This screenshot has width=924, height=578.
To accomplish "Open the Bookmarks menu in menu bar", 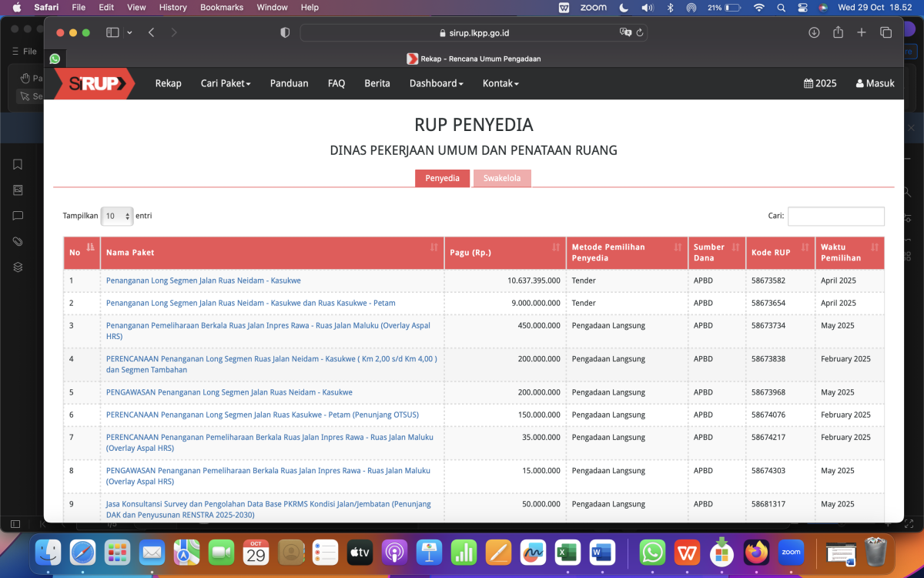I will coord(221,8).
